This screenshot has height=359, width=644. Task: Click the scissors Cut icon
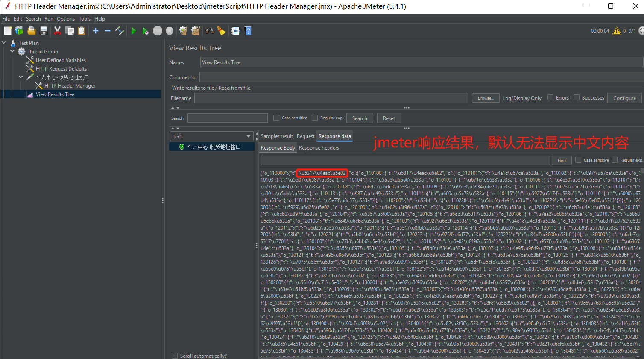click(x=57, y=31)
